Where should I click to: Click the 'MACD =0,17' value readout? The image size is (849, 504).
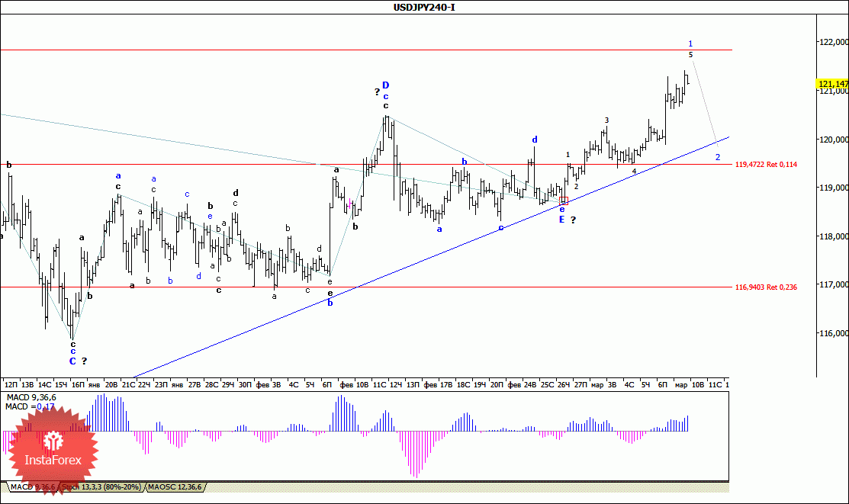[30, 406]
